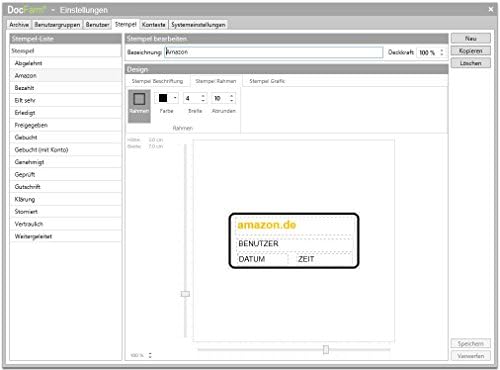Select Freigegeben in the stamp list
This screenshot has height=370, width=500.
tap(66, 125)
